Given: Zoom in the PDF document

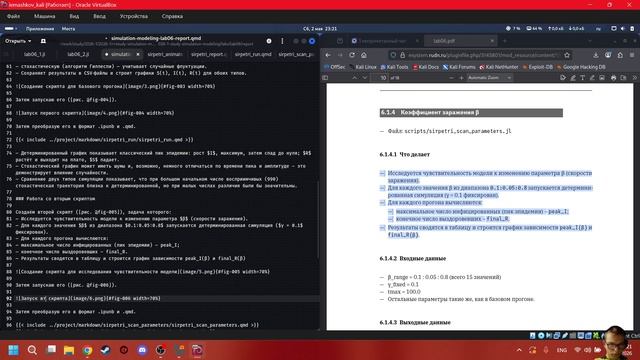Looking at the screenshot, I should [x=461, y=78].
